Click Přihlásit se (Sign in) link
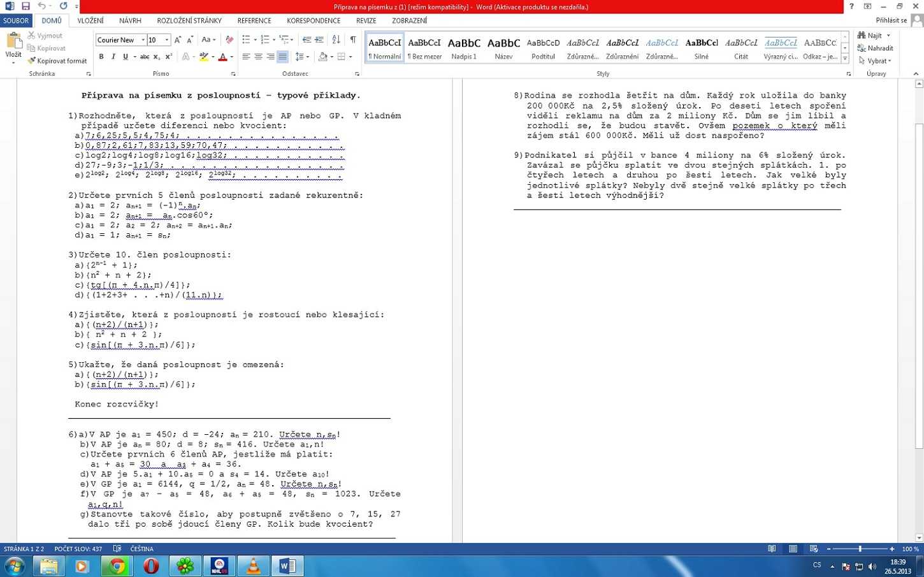The image size is (924, 577). pyautogui.click(x=891, y=20)
